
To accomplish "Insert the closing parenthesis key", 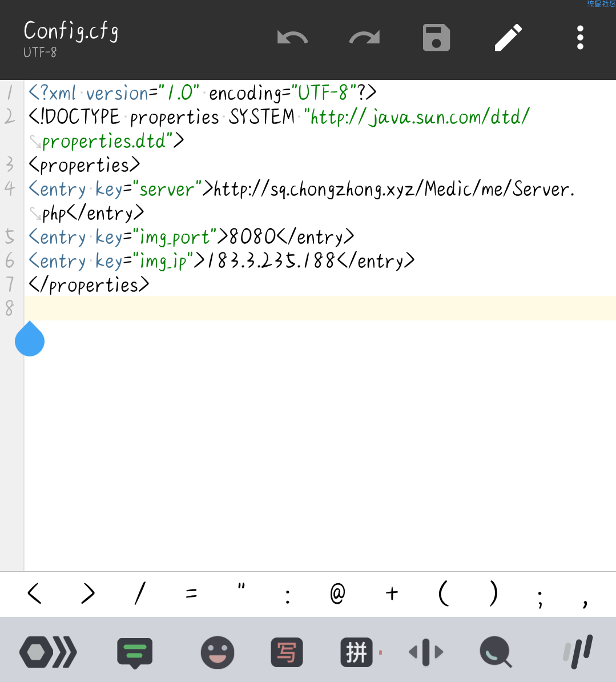I will tap(493, 593).
